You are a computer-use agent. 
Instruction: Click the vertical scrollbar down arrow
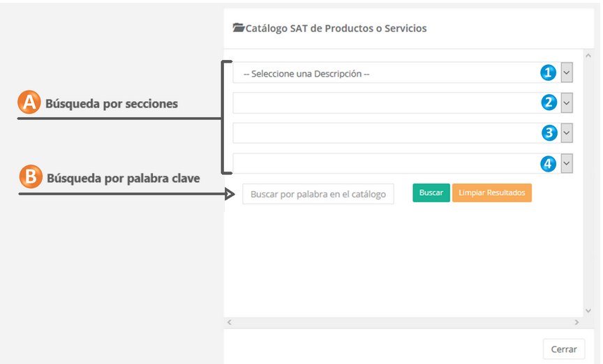point(588,310)
